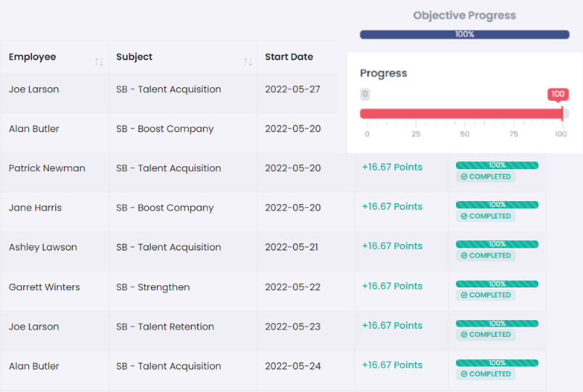583x392 pixels.
Task: Click the Subject column header text
Action: coord(134,57)
